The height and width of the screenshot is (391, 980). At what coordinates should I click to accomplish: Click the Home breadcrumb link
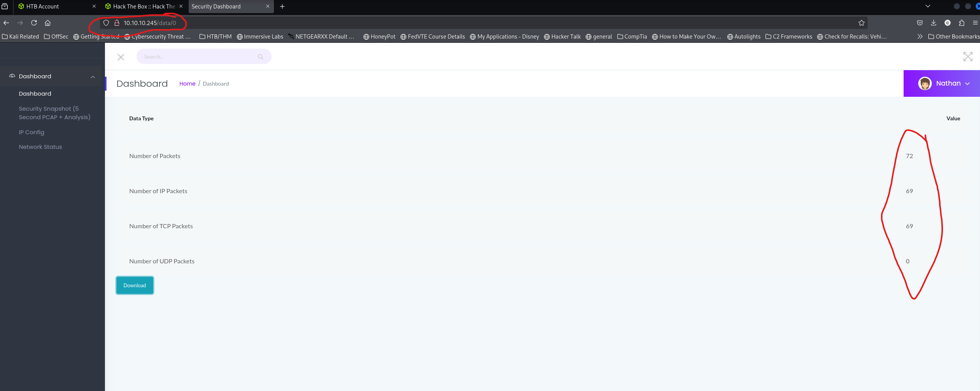click(187, 84)
